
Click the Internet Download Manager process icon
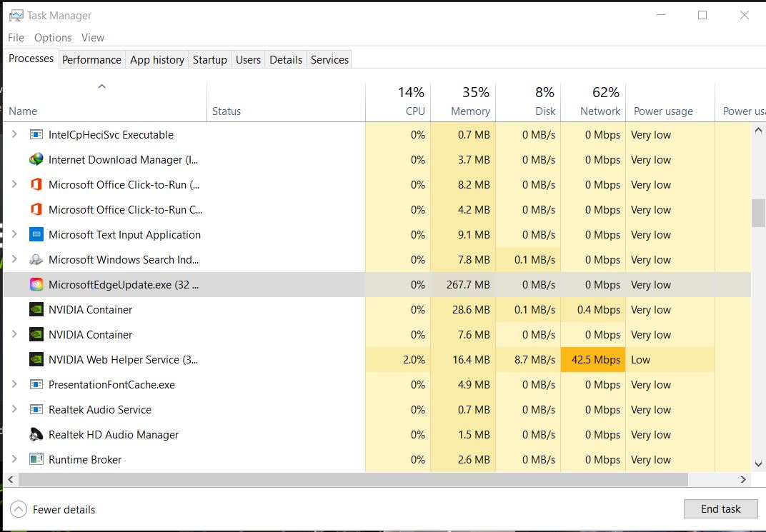pyautogui.click(x=36, y=160)
